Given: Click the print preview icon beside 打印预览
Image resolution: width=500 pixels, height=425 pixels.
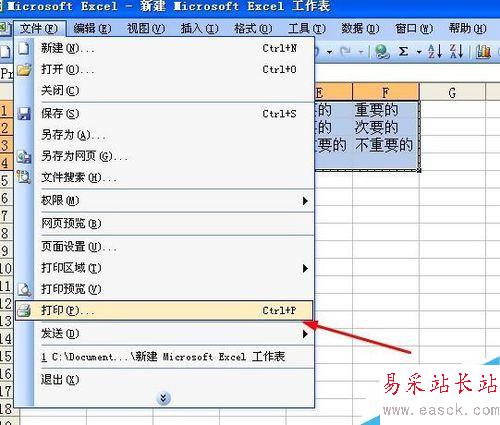Looking at the screenshot, I should click(x=24, y=289).
